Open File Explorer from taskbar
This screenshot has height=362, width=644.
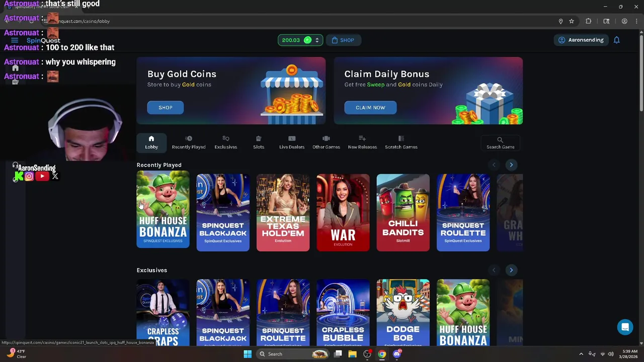point(353,354)
